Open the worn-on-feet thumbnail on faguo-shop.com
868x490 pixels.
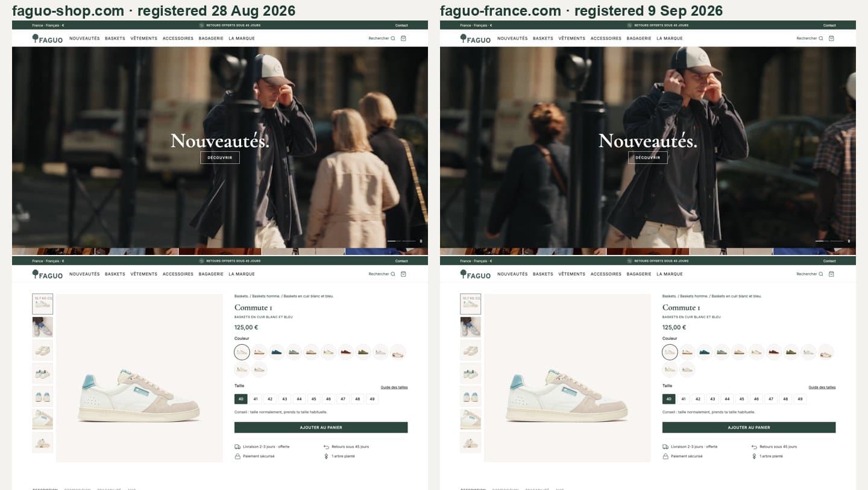42,327
